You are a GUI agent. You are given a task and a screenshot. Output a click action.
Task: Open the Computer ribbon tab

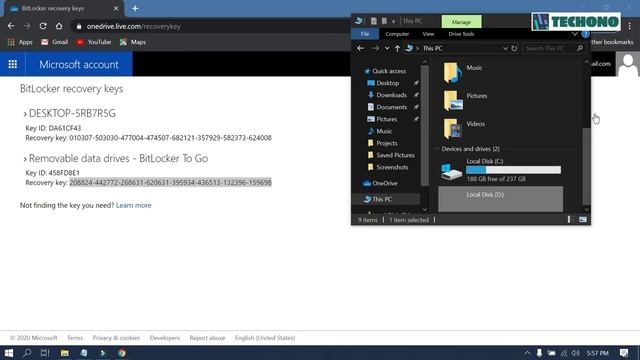click(x=397, y=34)
